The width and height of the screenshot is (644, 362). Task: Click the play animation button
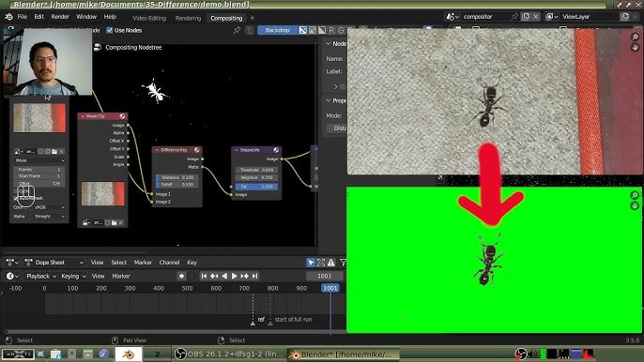pos(235,277)
